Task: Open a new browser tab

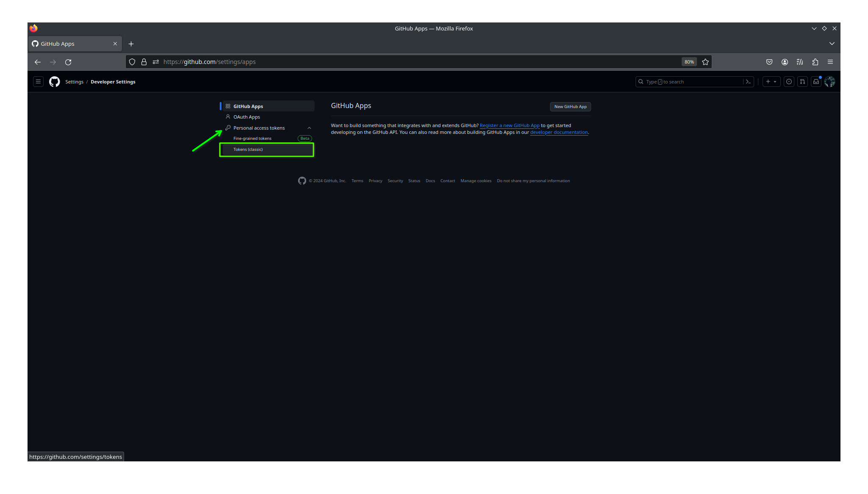Action: pos(131,44)
